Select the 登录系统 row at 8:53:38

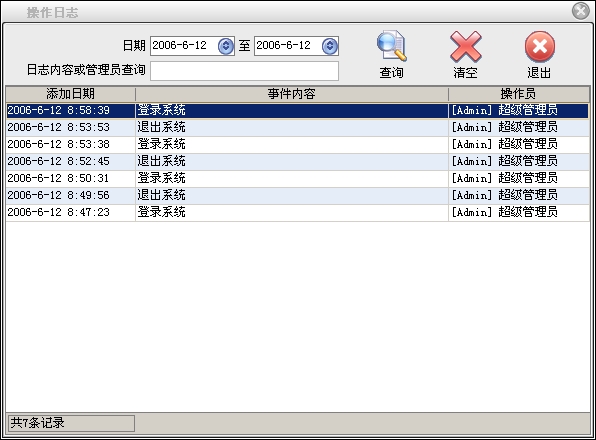(298, 144)
